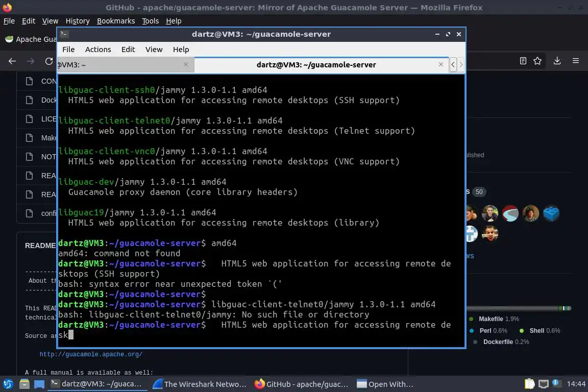This screenshot has width=588, height=392.
Task: Open the Firefox hamburger application menu
Action: pyautogui.click(x=576, y=61)
